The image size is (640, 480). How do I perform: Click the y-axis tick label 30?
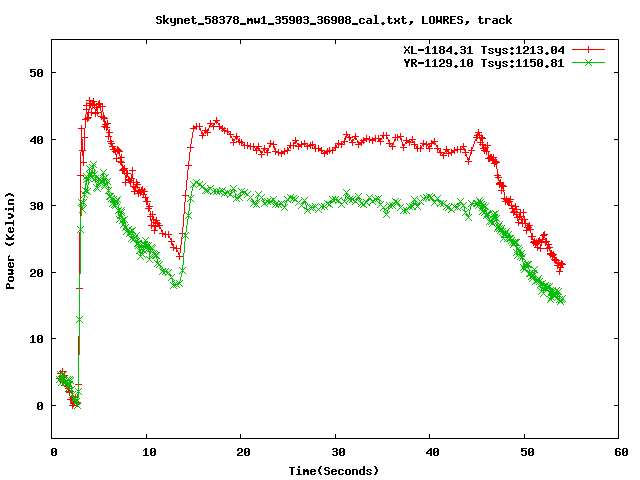[x=36, y=206]
